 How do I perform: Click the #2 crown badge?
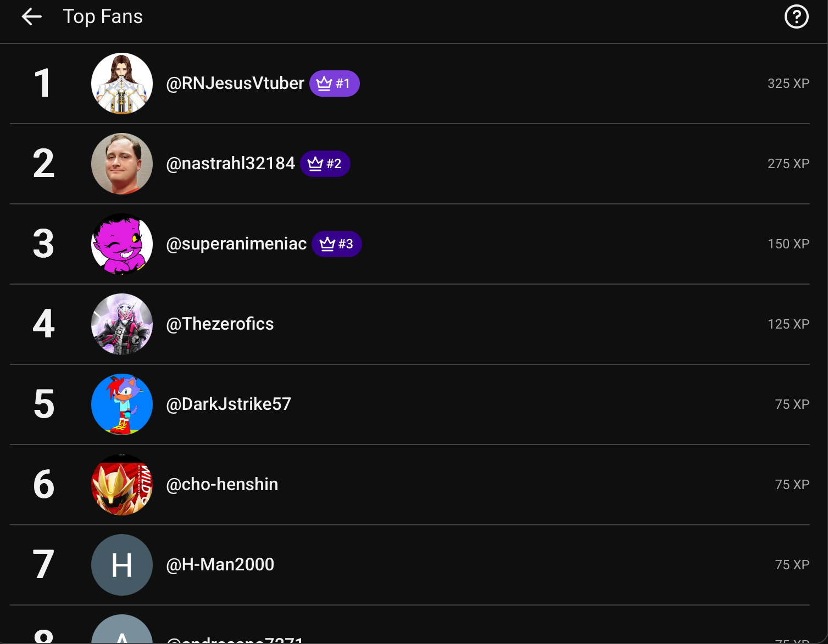click(x=325, y=164)
